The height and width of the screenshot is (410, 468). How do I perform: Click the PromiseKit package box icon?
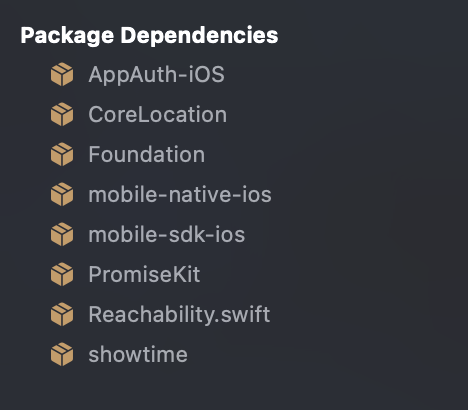(62, 274)
